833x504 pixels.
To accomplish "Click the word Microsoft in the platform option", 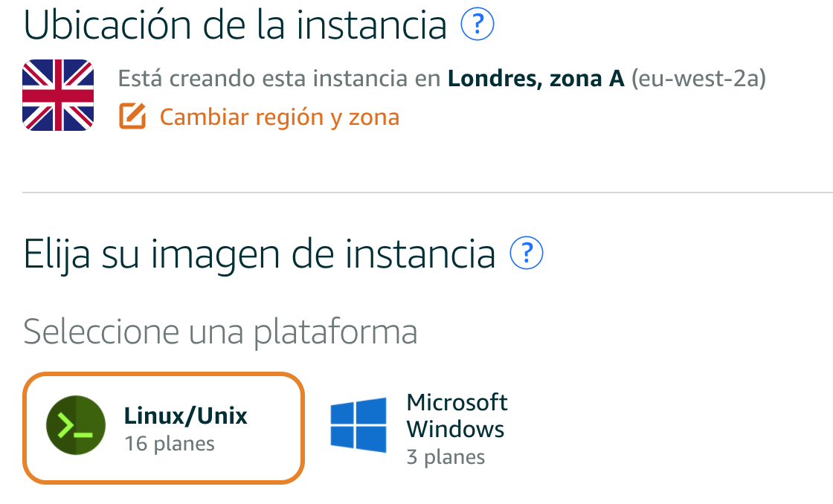I will point(457,403).
